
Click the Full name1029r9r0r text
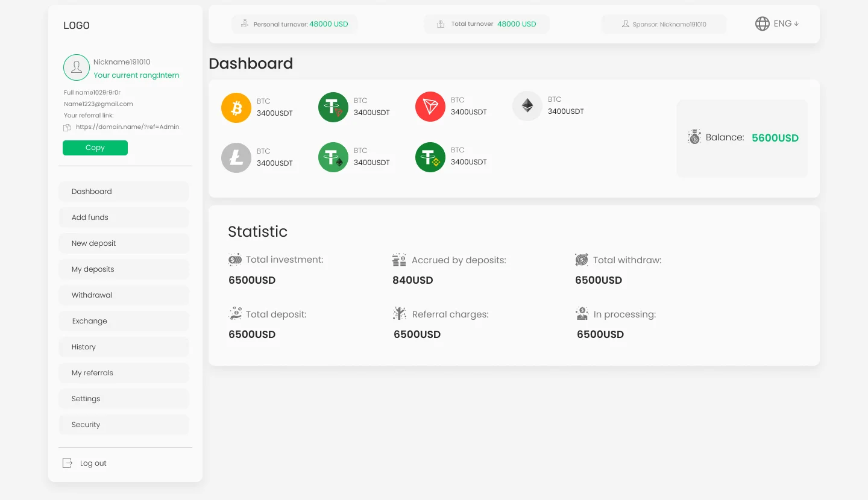click(x=92, y=93)
